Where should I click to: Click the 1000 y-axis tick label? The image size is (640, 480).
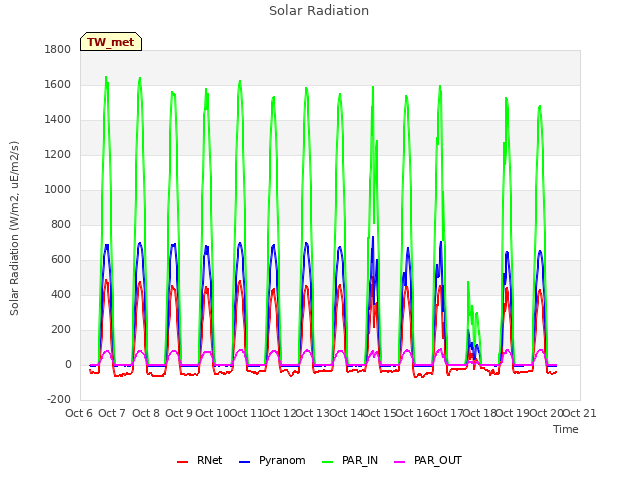click(x=58, y=189)
